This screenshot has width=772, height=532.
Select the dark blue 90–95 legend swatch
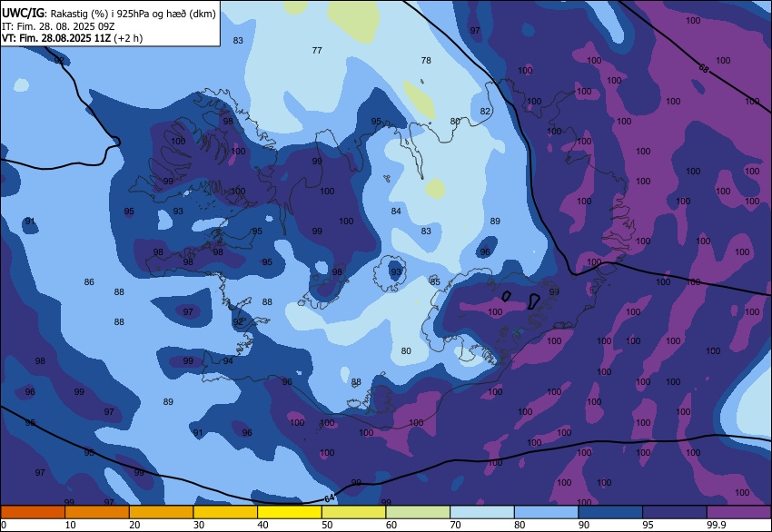(x=610, y=512)
